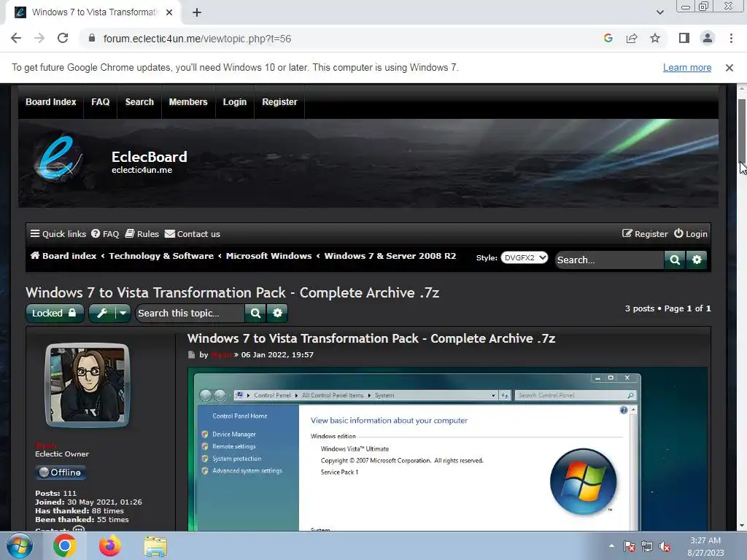Click the Action Center flag icon
Image resolution: width=747 pixels, height=560 pixels.
tap(630, 546)
